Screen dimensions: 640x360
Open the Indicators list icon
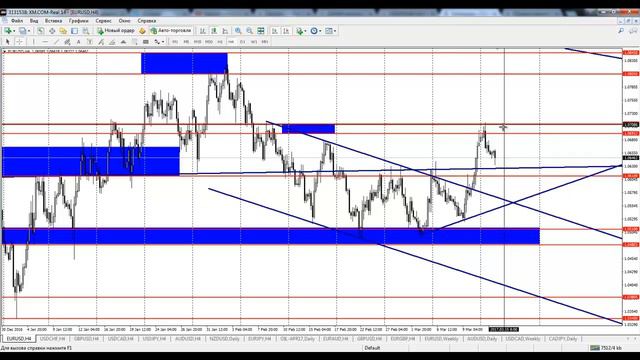pos(300,31)
